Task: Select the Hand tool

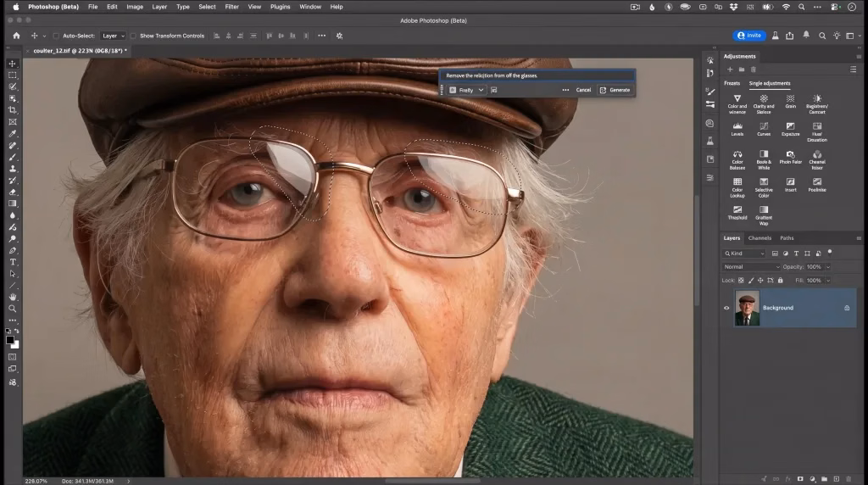Action: (x=12, y=297)
